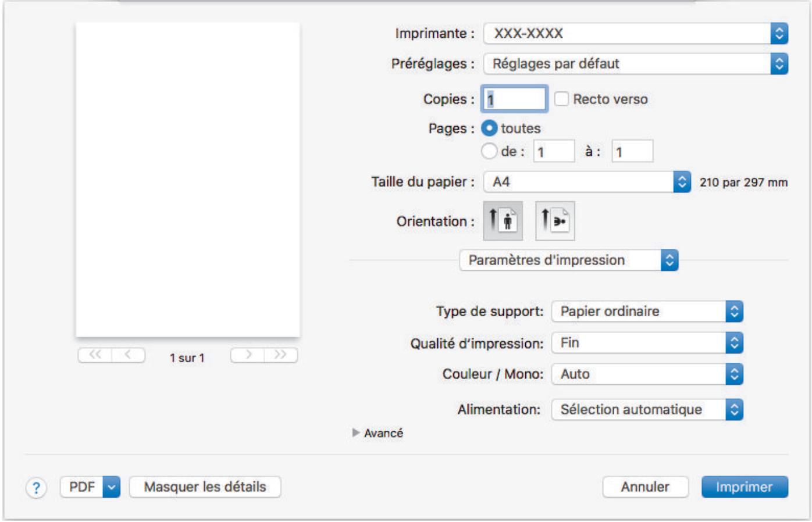Screen dimensions: 812x522
Task: Click the '1 sur 1' page indicator
Action: (x=187, y=358)
